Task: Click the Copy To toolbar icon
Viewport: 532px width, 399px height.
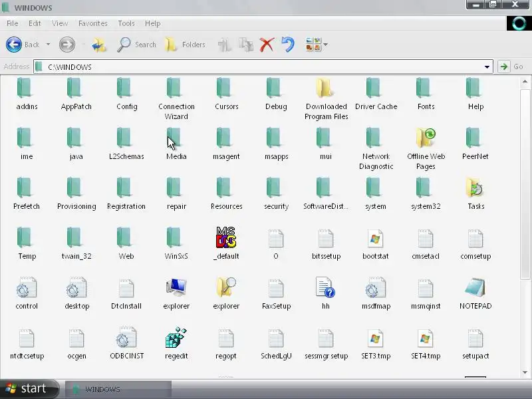Action: 245,45
